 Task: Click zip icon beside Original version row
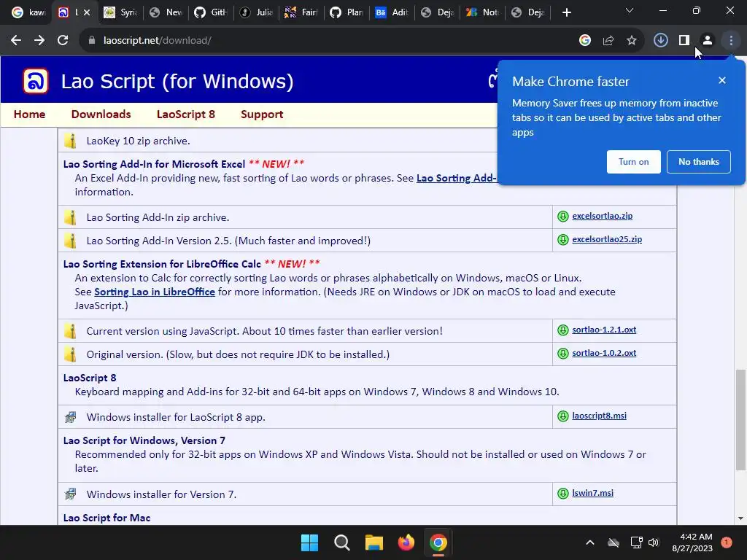click(71, 354)
